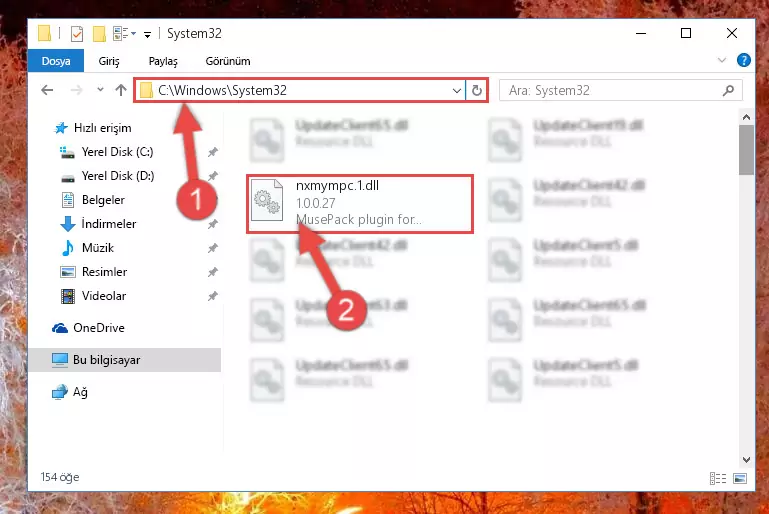The width and height of the screenshot is (769, 514).
Task: Close the System32 window
Action: tap(732, 33)
